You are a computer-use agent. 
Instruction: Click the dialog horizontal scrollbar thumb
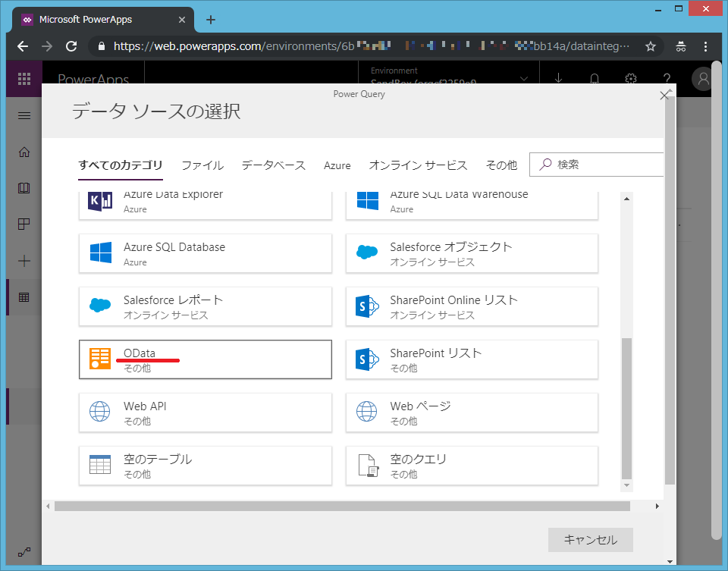point(342,506)
